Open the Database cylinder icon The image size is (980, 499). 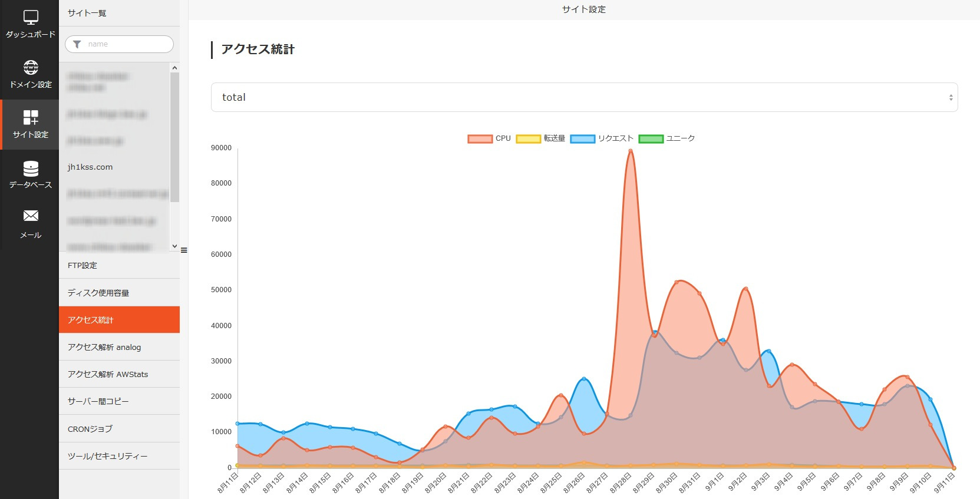click(x=31, y=168)
